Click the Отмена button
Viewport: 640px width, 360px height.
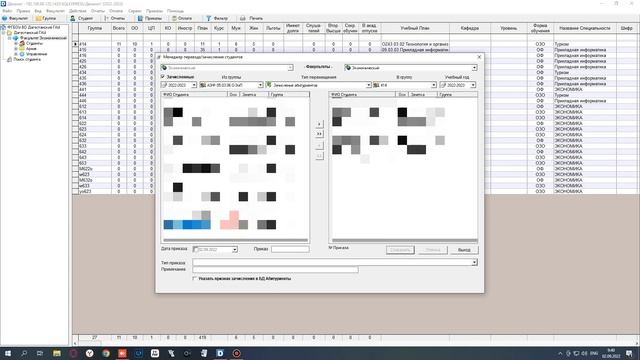pyautogui.click(x=433, y=250)
